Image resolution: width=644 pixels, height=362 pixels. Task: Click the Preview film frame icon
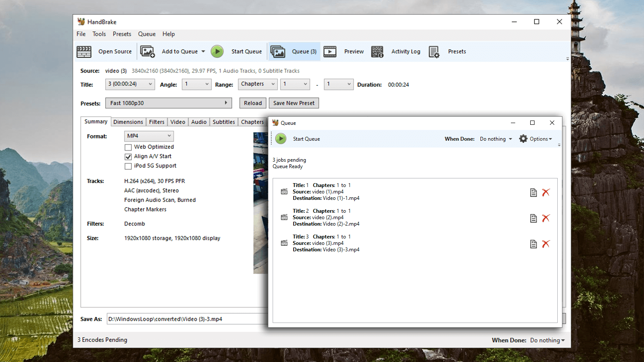pyautogui.click(x=330, y=51)
